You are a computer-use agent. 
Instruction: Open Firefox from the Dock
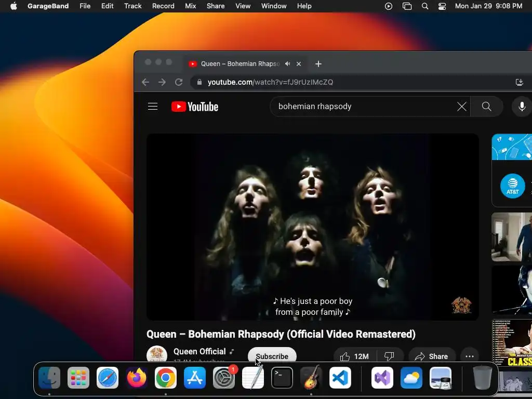point(137,378)
